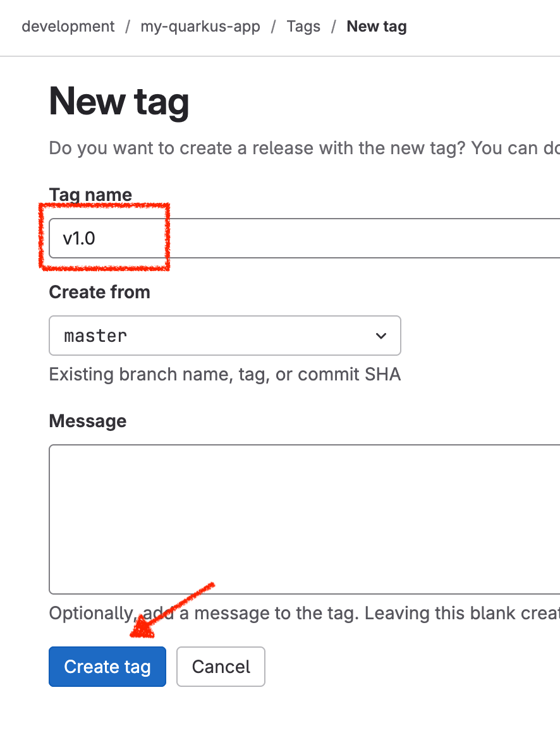Click the New tag page heading
Image resolution: width=560 pixels, height=733 pixels.
click(119, 101)
